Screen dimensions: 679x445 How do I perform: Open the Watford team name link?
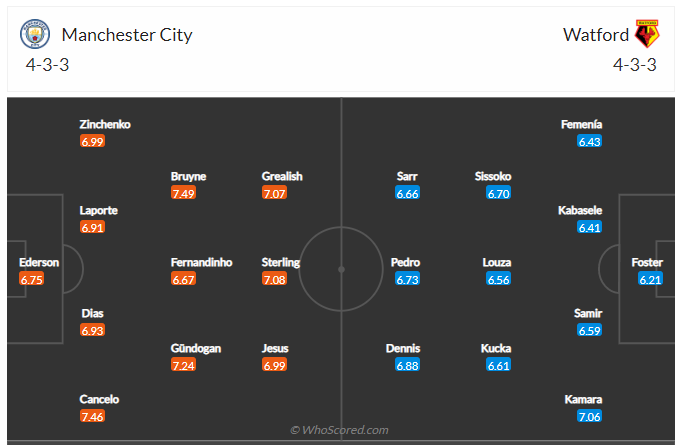click(596, 35)
